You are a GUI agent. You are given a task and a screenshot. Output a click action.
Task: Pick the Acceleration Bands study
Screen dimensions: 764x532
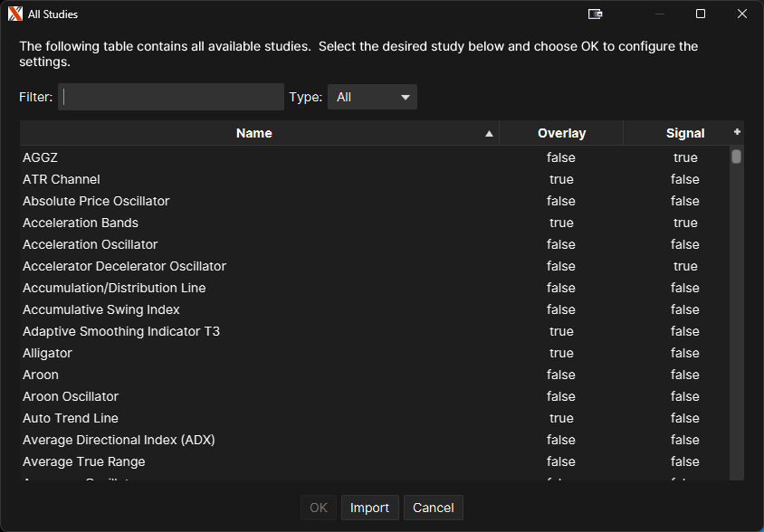click(81, 223)
